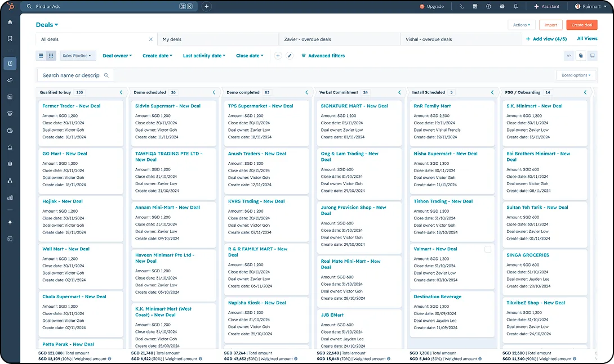The height and width of the screenshot is (364, 614).
Task: Open the Settings gear icon
Action: [x=502, y=6]
